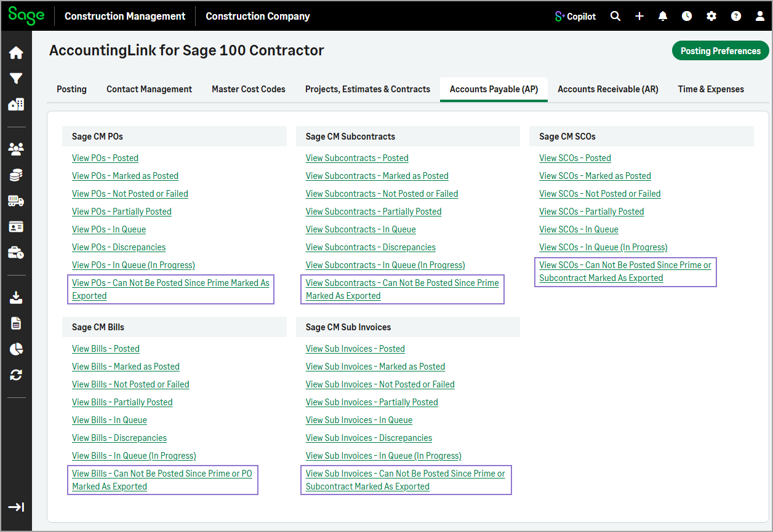The width and height of the screenshot is (773, 532).
Task: Open View Subcontracts - Not Posted or Failed
Action: 382,194
